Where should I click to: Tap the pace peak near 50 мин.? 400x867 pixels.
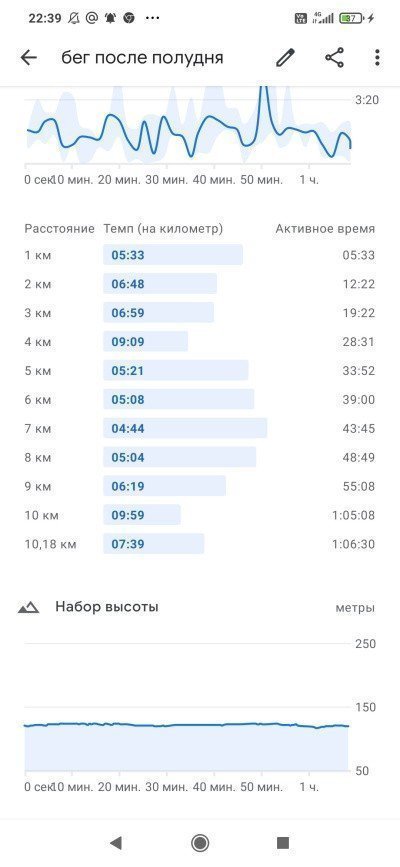[263, 100]
